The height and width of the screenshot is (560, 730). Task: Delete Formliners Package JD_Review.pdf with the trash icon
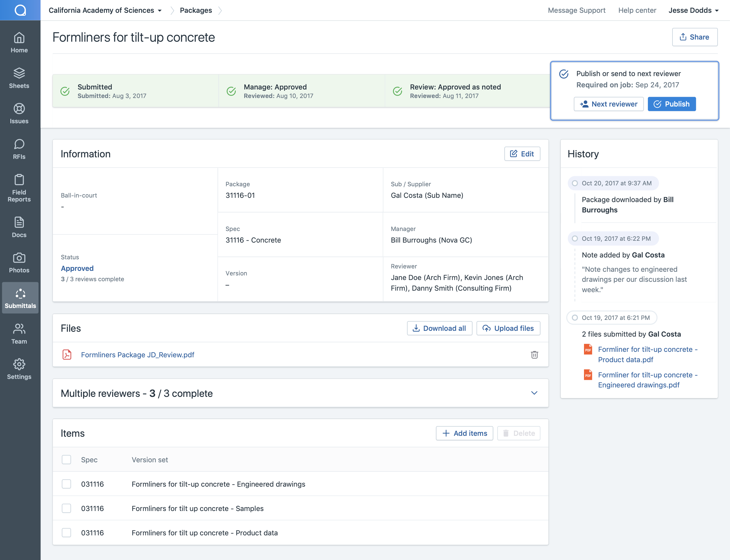pos(534,355)
